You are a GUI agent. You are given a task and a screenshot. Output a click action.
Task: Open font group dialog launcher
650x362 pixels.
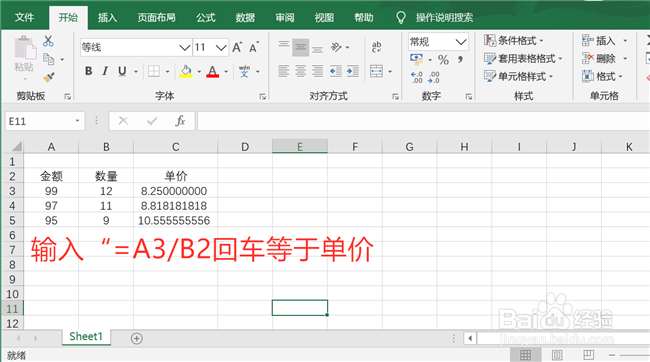point(262,96)
